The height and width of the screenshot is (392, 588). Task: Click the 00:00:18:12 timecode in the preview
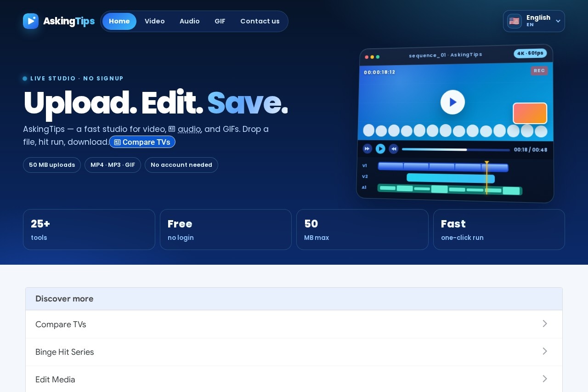pyautogui.click(x=379, y=72)
